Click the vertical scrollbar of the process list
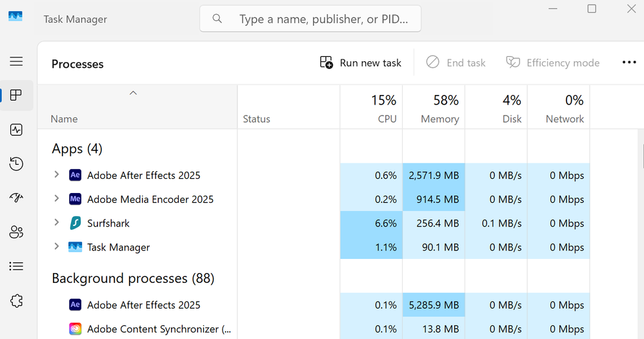644x339 pixels. pos(643,156)
